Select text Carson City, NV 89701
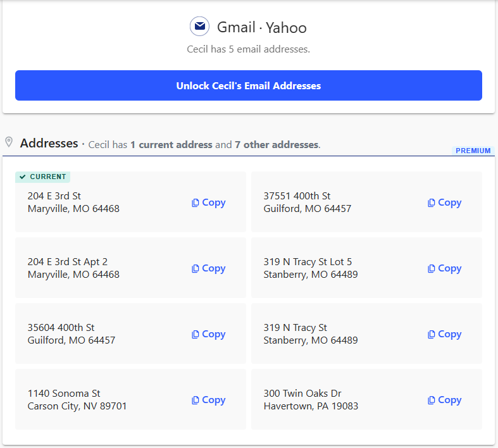 click(x=77, y=406)
